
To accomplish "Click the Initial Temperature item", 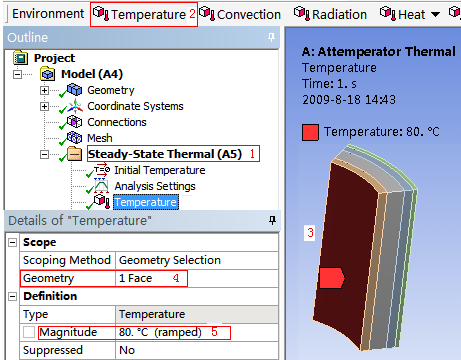I will pos(160,170).
